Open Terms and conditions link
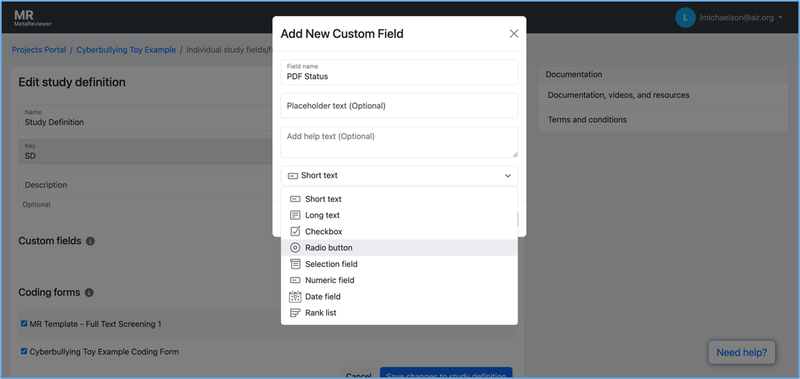 click(x=587, y=120)
